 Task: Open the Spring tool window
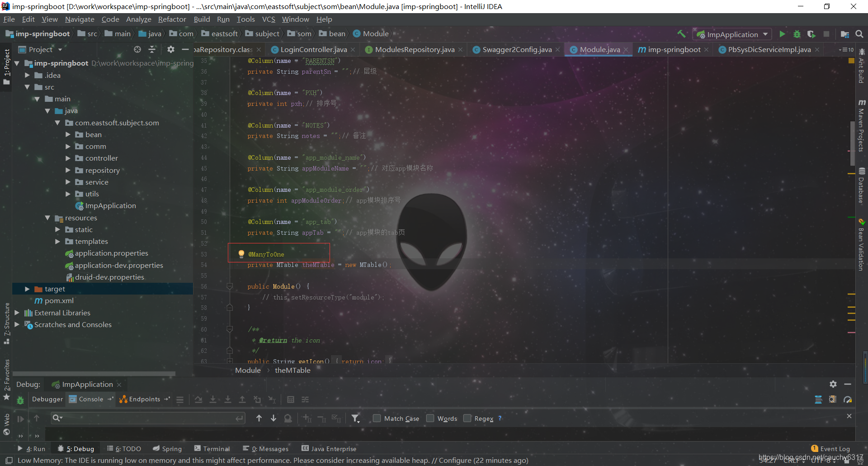pos(167,449)
